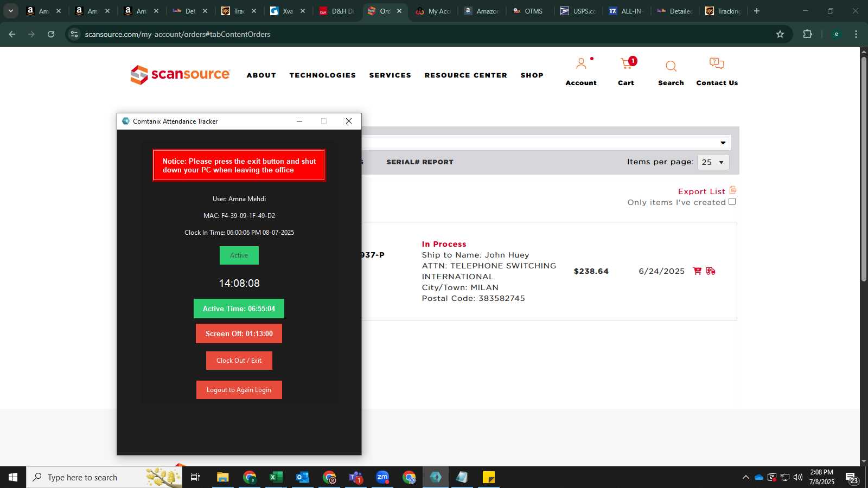Image resolution: width=868 pixels, height=488 pixels.
Task: Open the Chrome tab search dropdown arrow
Action: 10,11
